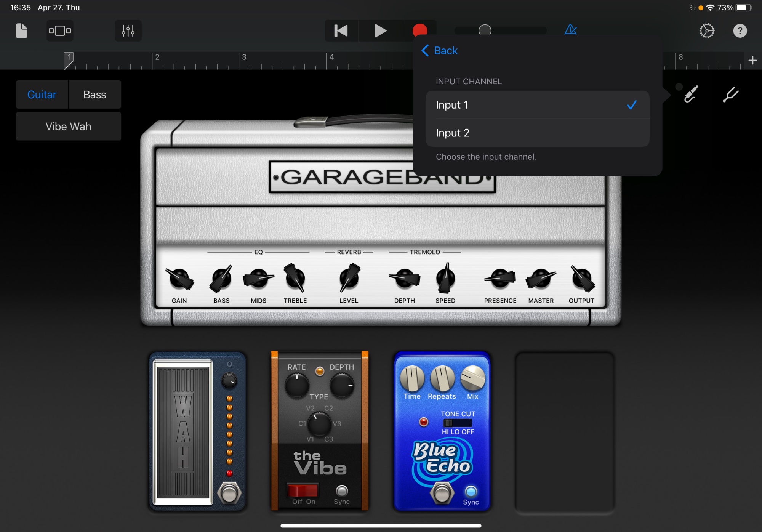Toggle the metronome icon

point(570,30)
